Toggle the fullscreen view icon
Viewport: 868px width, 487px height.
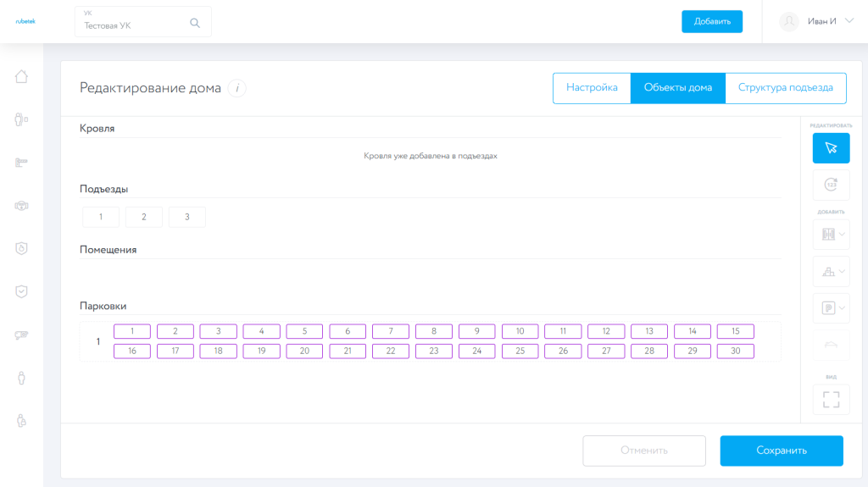(x=831, y=400)
